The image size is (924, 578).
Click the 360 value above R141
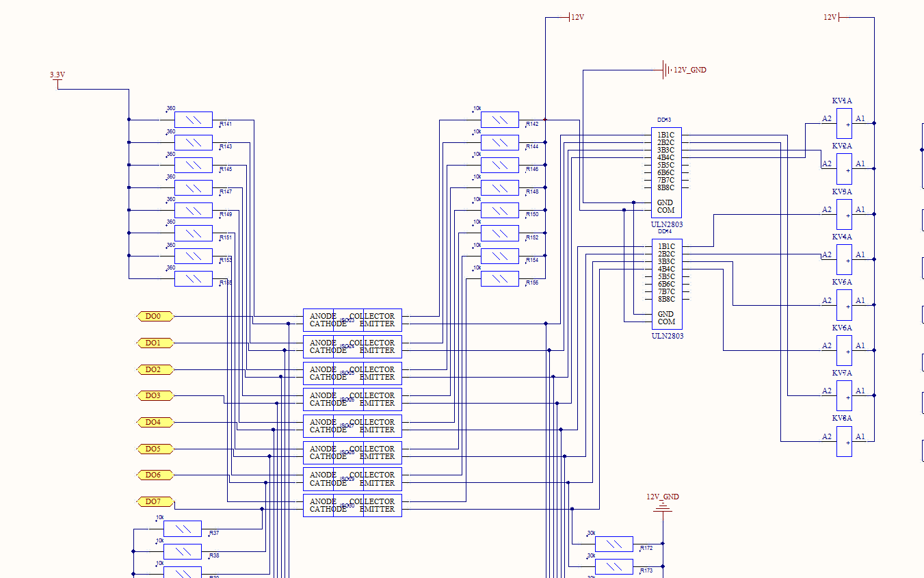click(x=171, y=108)
